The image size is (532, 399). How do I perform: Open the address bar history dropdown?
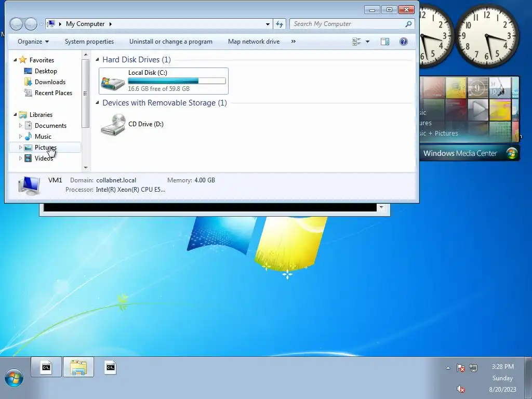pos(268,24)
